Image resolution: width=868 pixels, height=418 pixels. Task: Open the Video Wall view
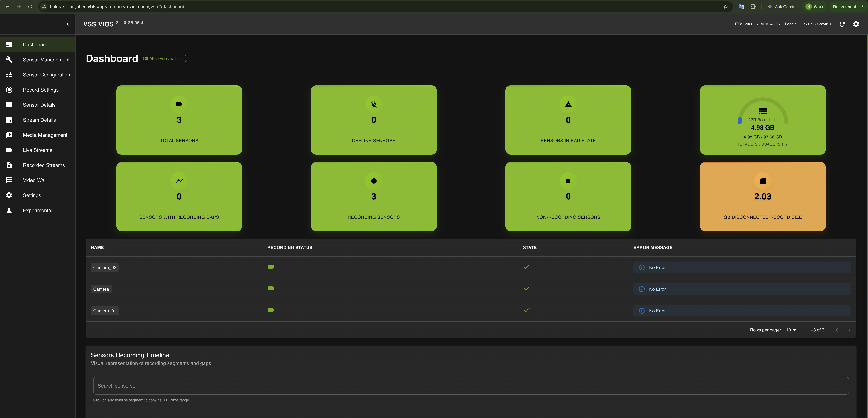pyautogui.click(x=38, y=180)
